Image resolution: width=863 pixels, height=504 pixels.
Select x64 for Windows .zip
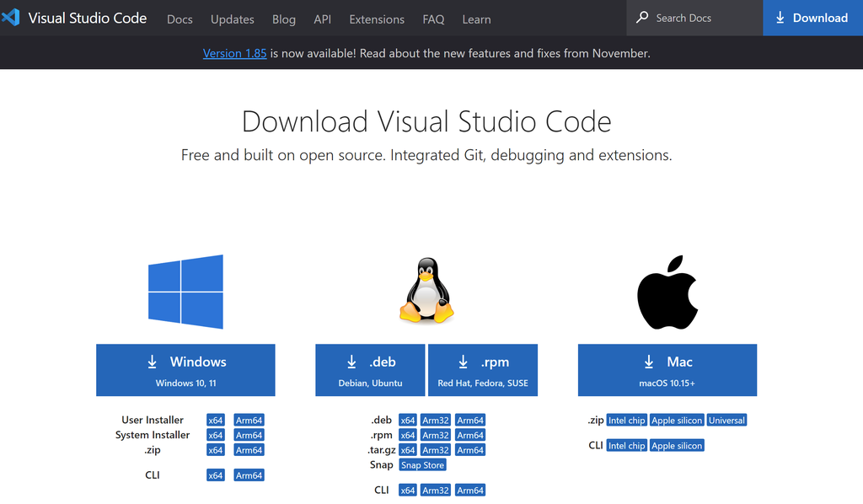[x=215, y=450]
